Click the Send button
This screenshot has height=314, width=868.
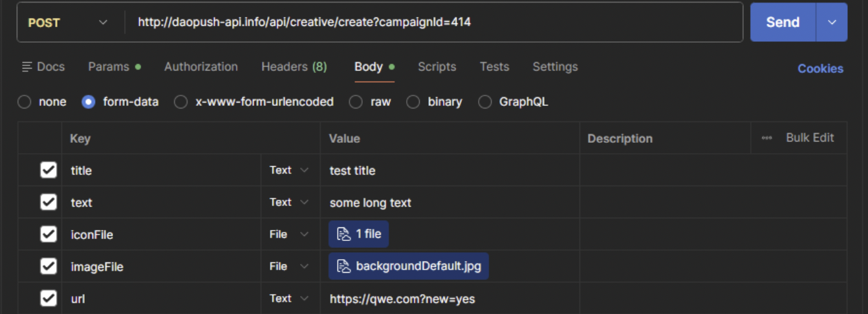coord(783,23)
